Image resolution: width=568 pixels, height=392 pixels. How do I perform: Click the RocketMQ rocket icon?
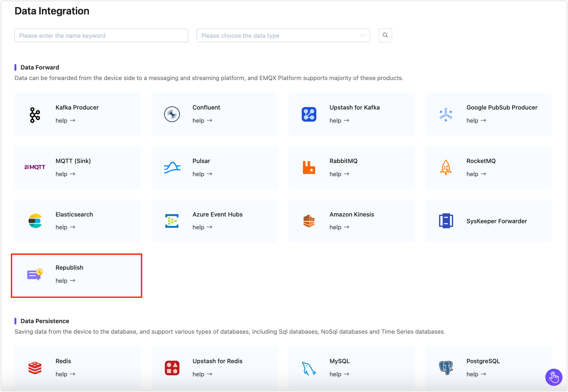pyautogui.click(x=446, y=167)
